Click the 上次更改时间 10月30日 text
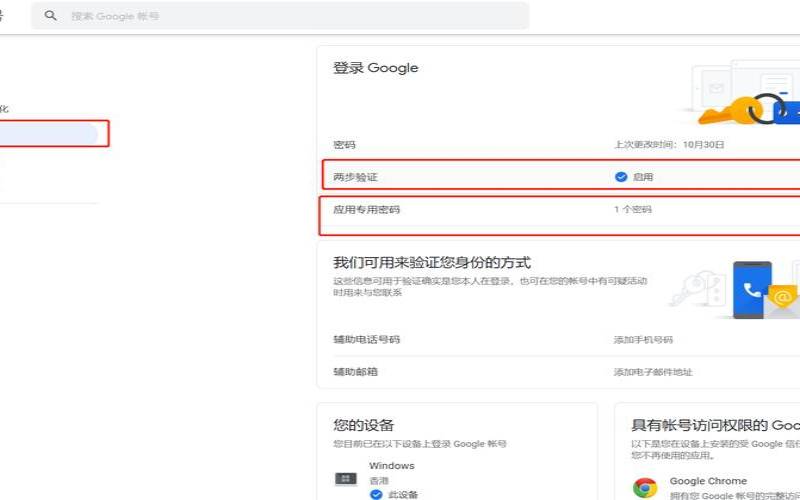Image resolution: width=800 pixels, height=500 pixels. (669, 144)
